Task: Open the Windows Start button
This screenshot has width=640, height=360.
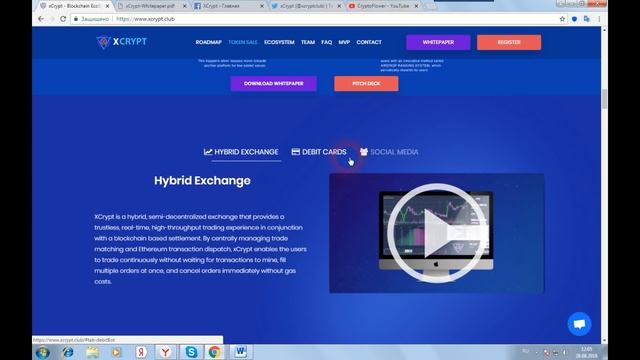Action: pos(42,352)
